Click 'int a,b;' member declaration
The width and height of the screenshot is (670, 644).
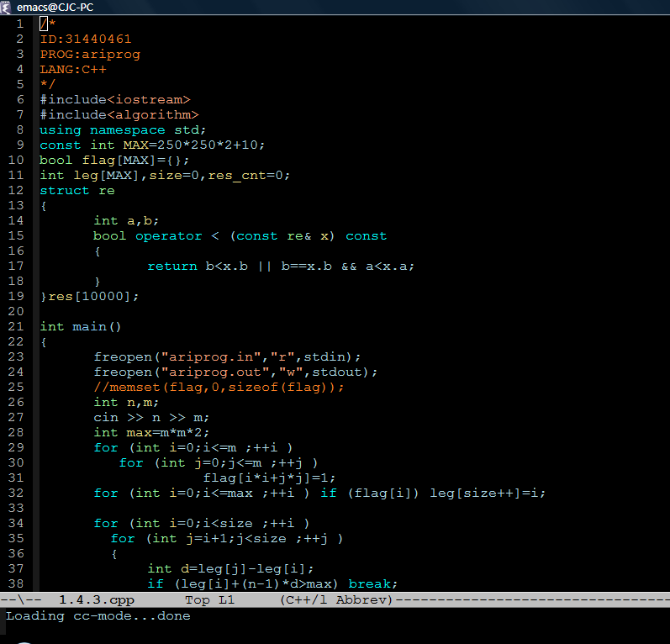coord(126,220)
